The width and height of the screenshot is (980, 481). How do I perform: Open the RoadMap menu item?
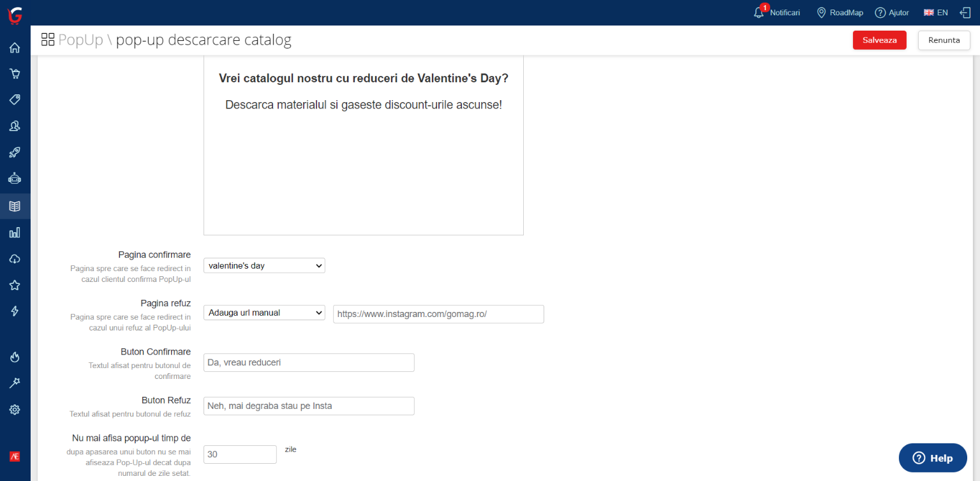tap(840, 13)
